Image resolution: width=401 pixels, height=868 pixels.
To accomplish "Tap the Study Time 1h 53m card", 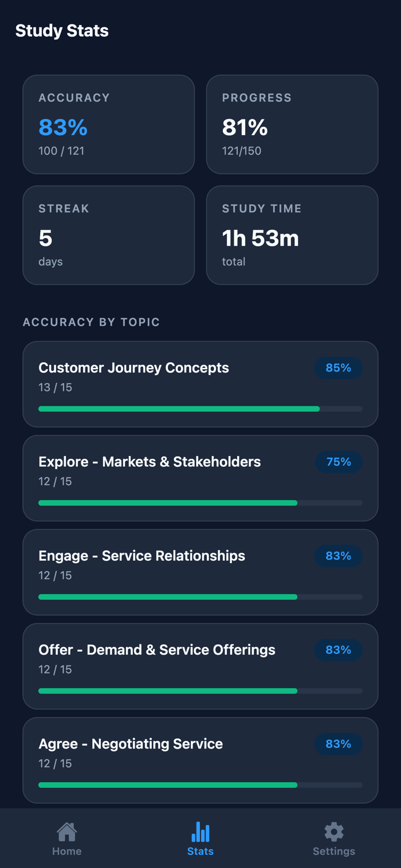I will click(x=292, y=235).
